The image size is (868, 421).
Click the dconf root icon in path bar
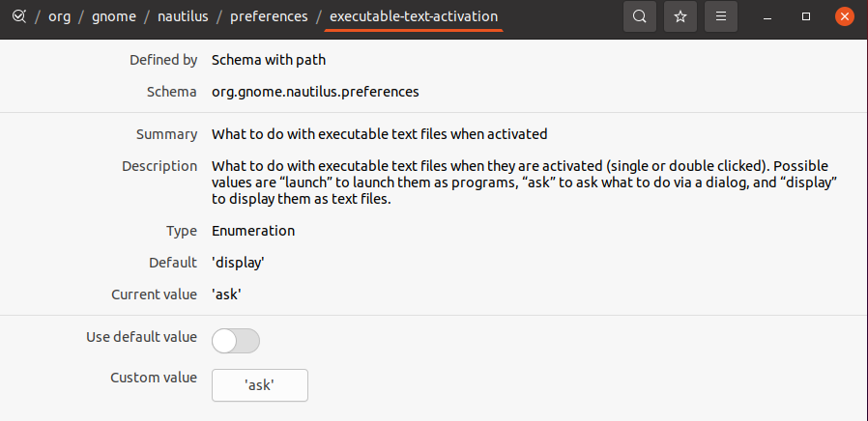(18, 16)
